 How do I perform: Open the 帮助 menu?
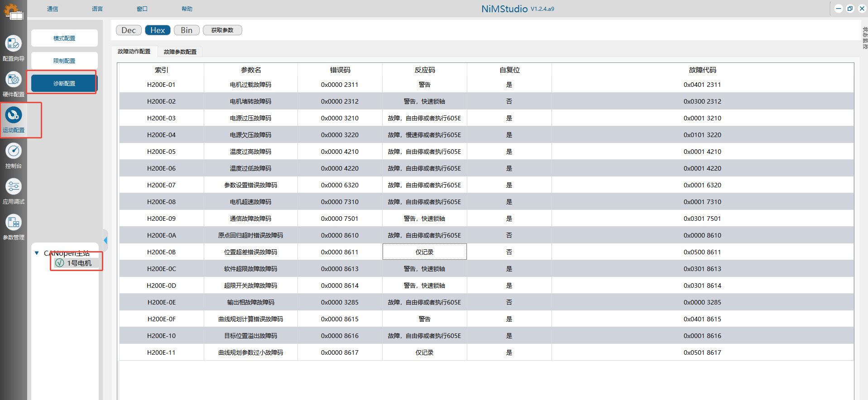pyautogui.click(x=187, y=9)
